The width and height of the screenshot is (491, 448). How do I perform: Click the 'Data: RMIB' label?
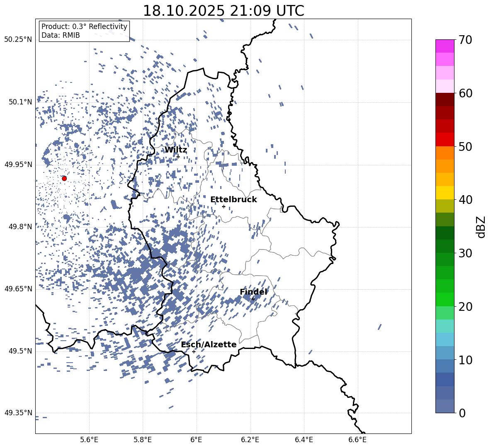pos(61,35)
